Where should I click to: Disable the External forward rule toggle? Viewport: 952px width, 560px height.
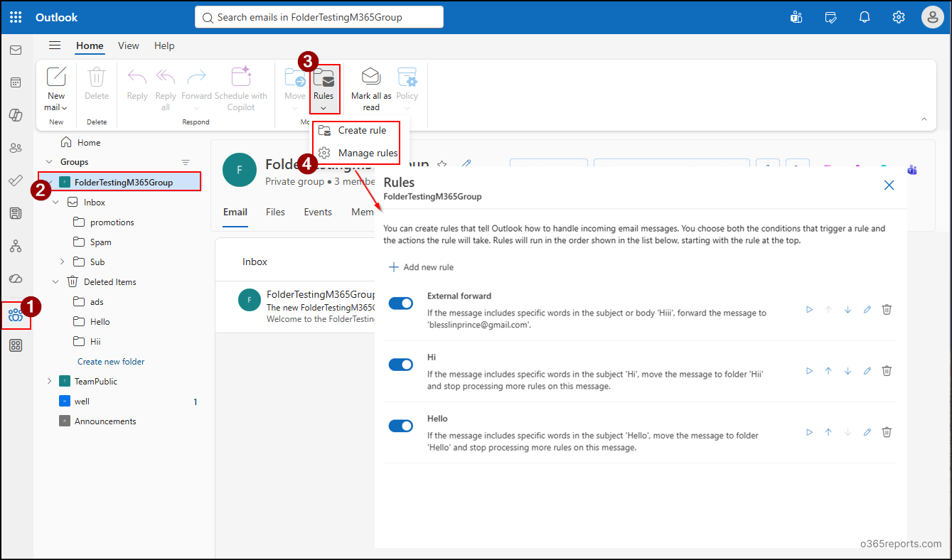(401, 303)
